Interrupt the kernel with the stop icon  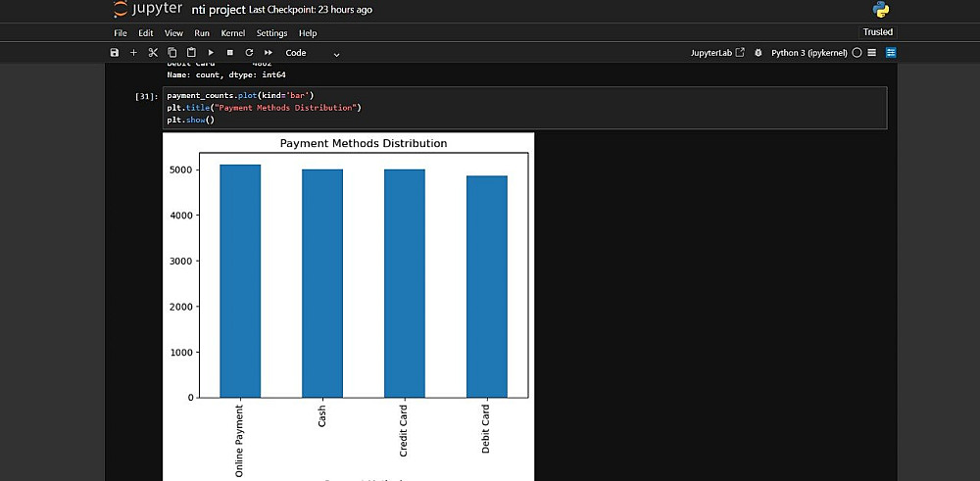click(x=229, y=53)
